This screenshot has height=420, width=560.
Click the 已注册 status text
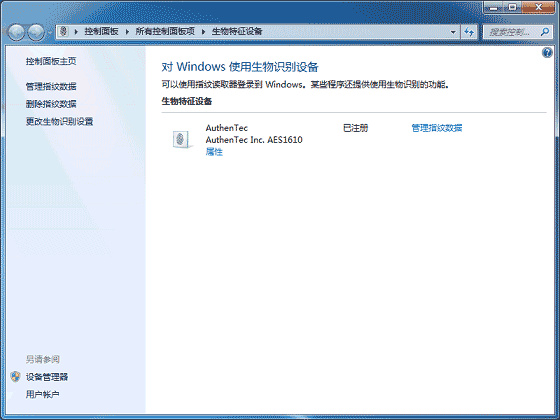(x=355, y=128)
